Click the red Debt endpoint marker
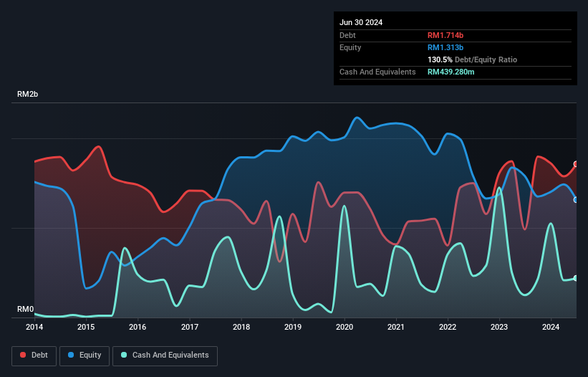Screen dimensions: 588x377 (576, 164)
